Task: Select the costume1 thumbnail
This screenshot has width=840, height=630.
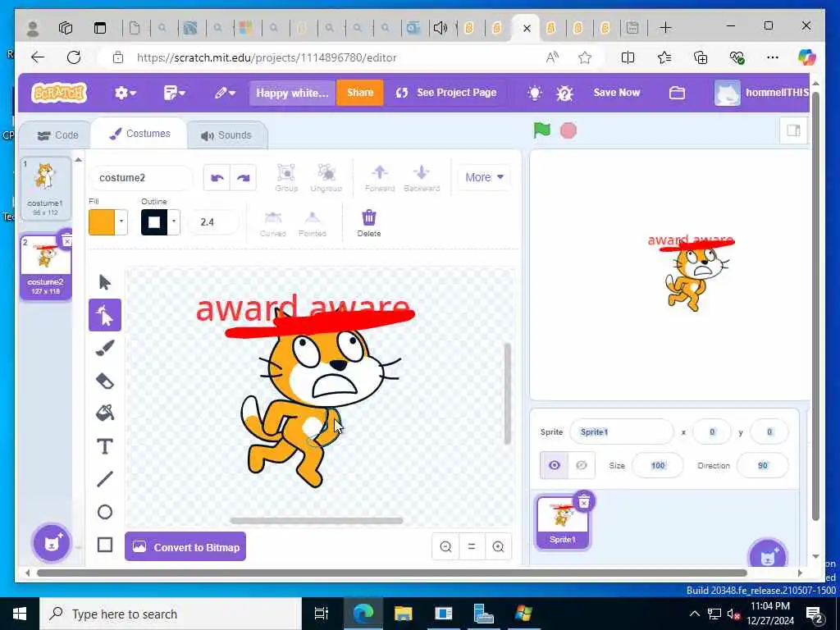Action: 46,188
